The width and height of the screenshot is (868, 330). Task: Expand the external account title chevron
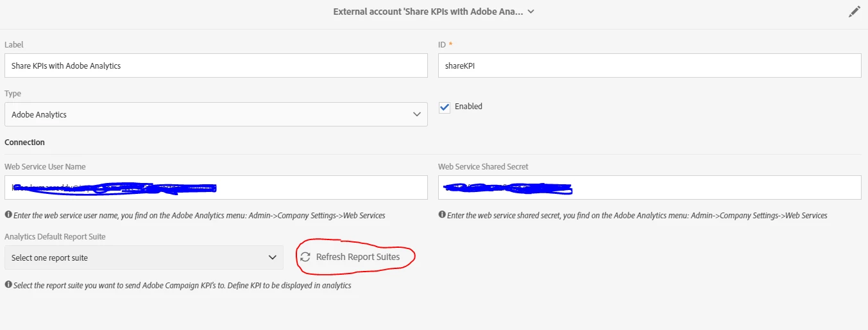(531, 12)
